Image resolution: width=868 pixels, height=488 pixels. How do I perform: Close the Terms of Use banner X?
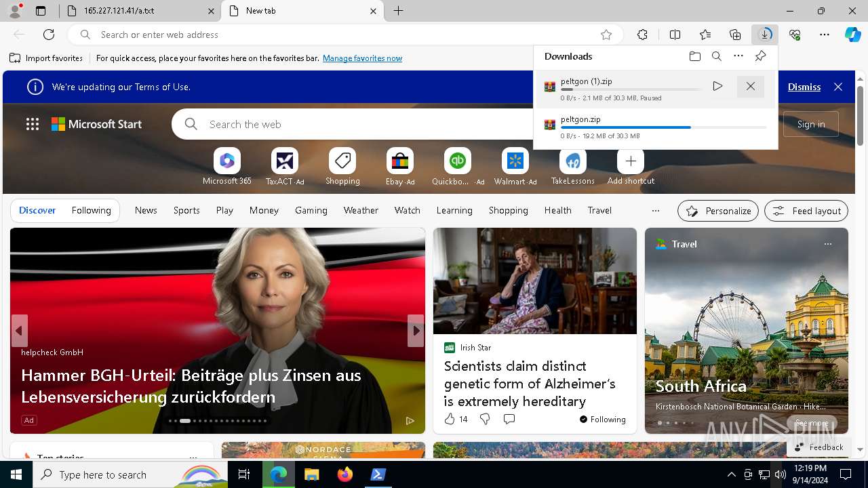tap(838, 87)
